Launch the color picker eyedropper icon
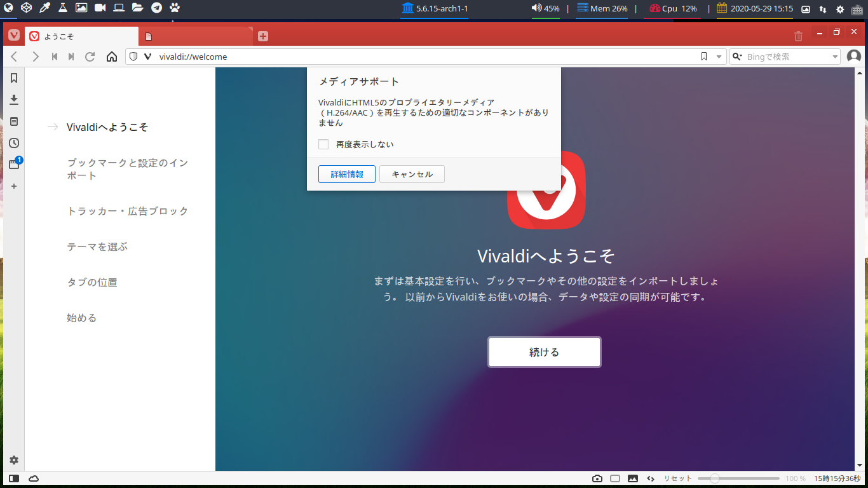Viewport: 868px width, 488px height. [44, 8]
